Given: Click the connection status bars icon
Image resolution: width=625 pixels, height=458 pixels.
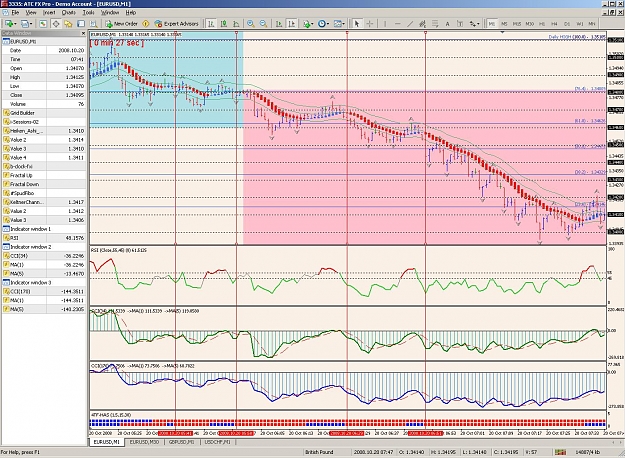Looking at the screenshot, I should coord(560,452).
